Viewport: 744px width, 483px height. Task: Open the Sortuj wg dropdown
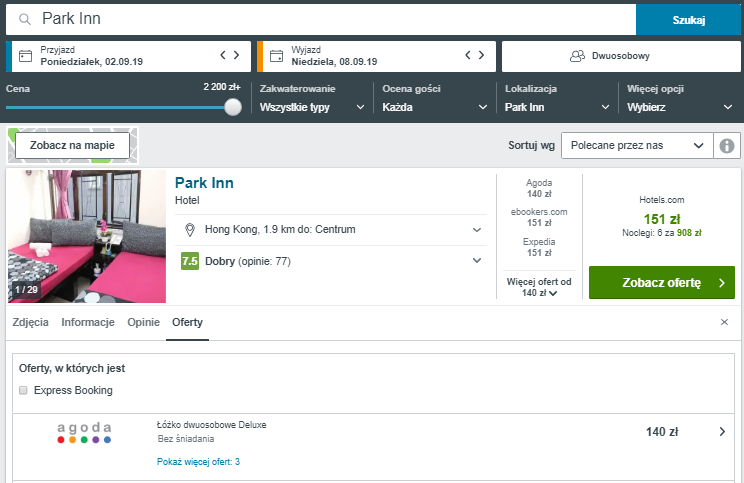[x=637, y=146]
